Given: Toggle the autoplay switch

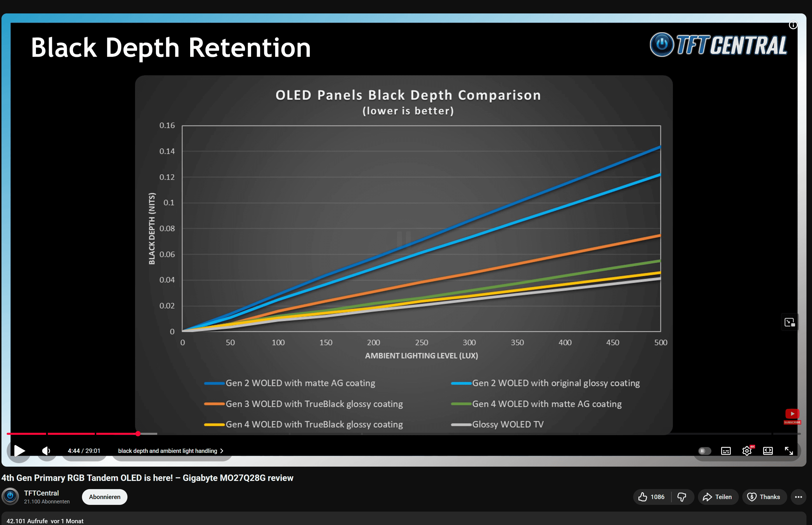Looking at the screenshot, I should (x=704, y=451).
